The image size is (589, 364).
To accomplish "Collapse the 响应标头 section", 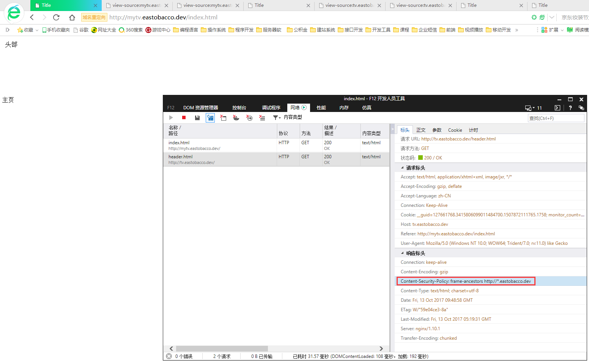I will pyautogui.click(x=403, y=253).
